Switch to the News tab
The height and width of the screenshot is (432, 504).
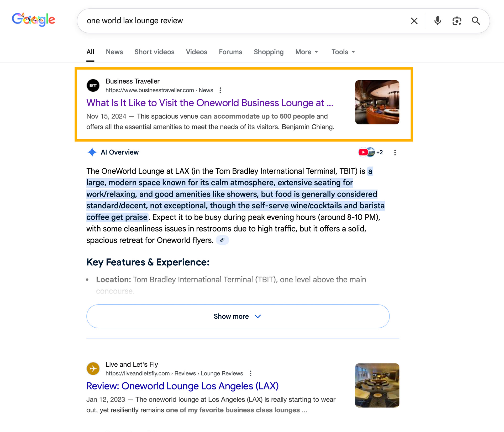click(x=114, y=52)
